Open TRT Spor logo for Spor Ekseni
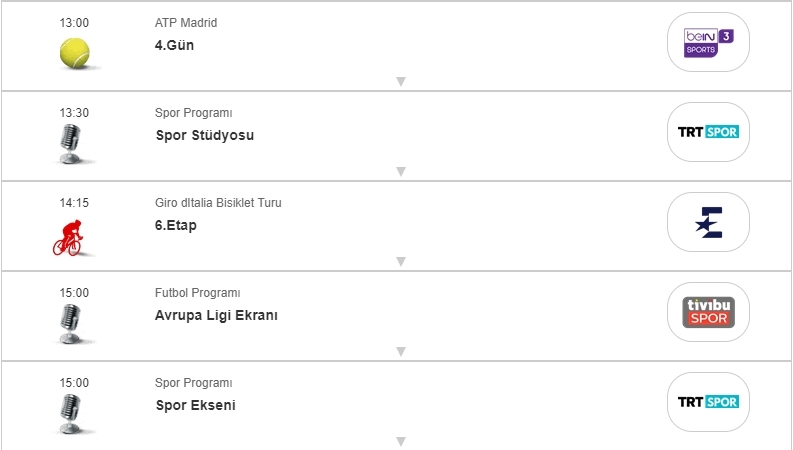 coord(708,402)
